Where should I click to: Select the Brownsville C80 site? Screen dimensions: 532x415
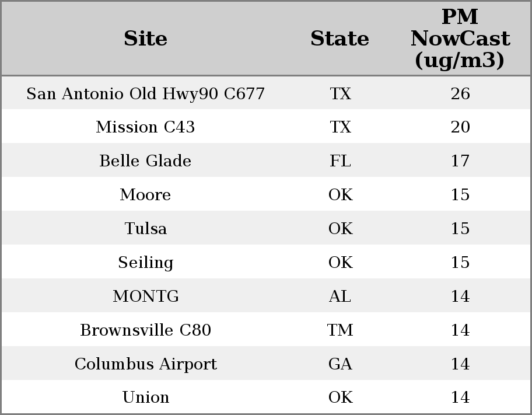click(x=145, y=330)
